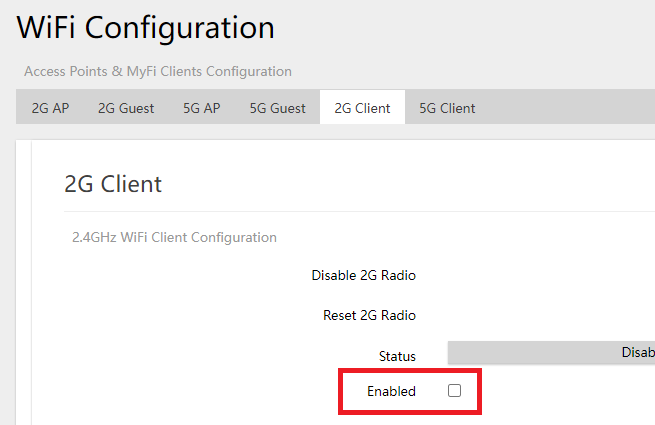Toggle the Enabled checkbox
The height and width of the screenshot is (425, 655).
[x=454, y=391]
